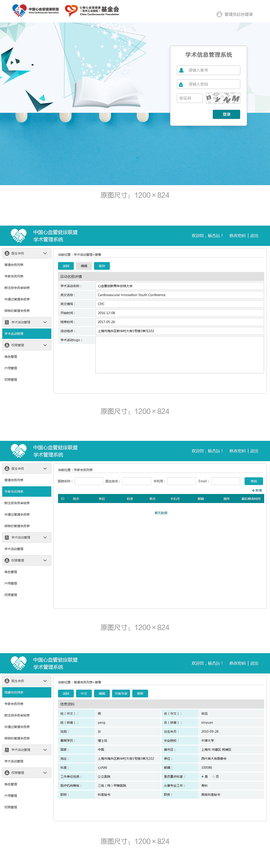Viewport: 270px width, 868px height.
Task: Click 移除 on the 普通会员列表>查看 page
Action: click(140, 693)
